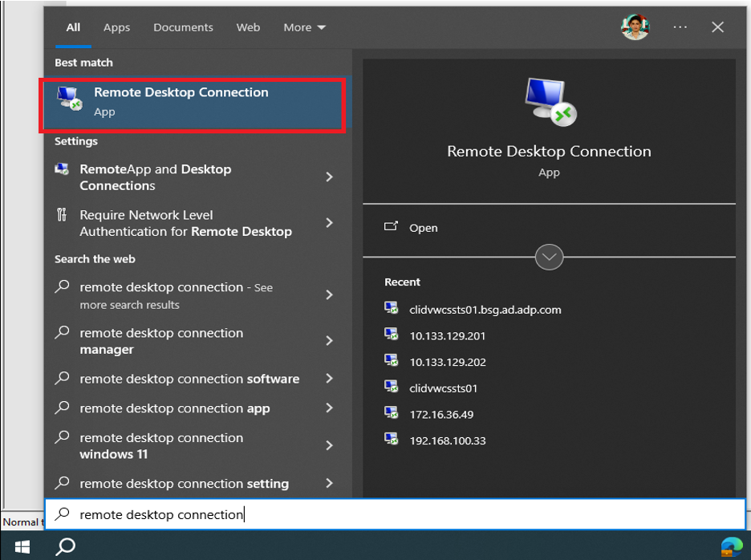Click the Require Network Level Authentication tools icon
751x560 pixels.
coord(62,214)
